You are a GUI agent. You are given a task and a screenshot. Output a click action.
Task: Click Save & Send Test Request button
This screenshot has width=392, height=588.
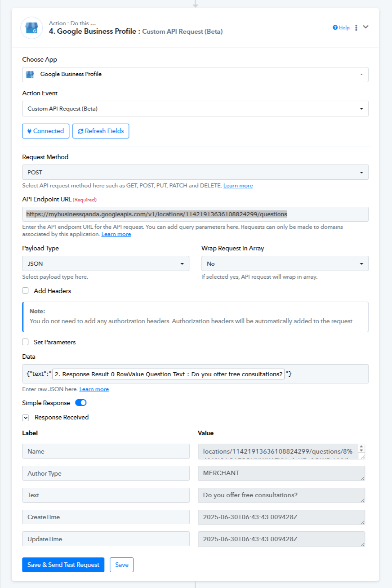[x=63, y=565]
